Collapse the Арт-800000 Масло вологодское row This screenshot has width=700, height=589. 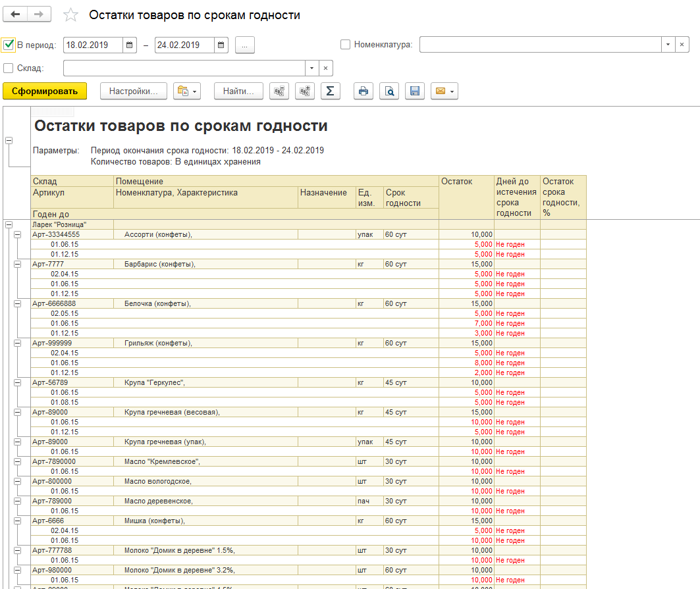(17, 482)
